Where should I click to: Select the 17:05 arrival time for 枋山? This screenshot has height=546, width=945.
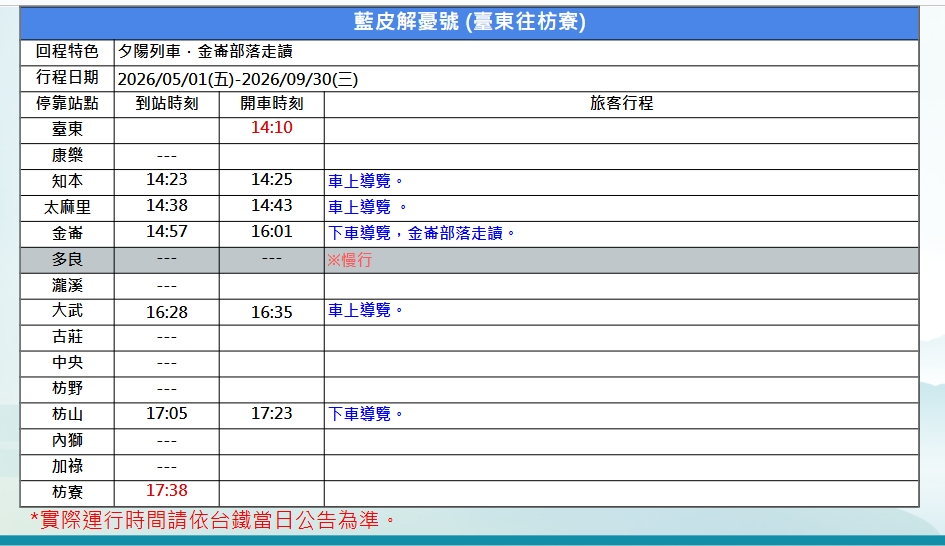pos(167,413)
